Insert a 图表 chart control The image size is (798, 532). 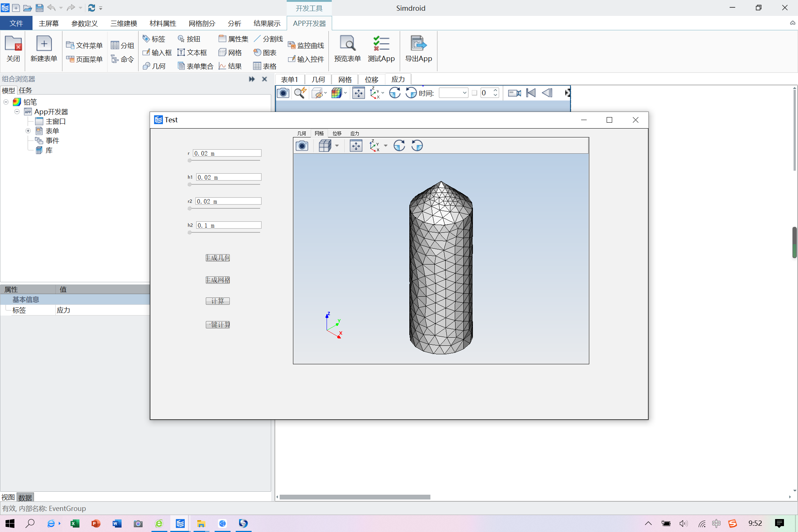pos(265,52)
